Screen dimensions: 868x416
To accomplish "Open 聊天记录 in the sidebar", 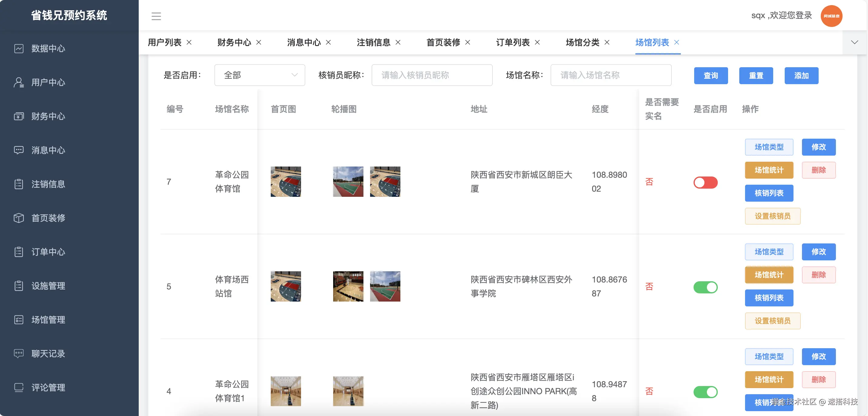I will 48,353.
